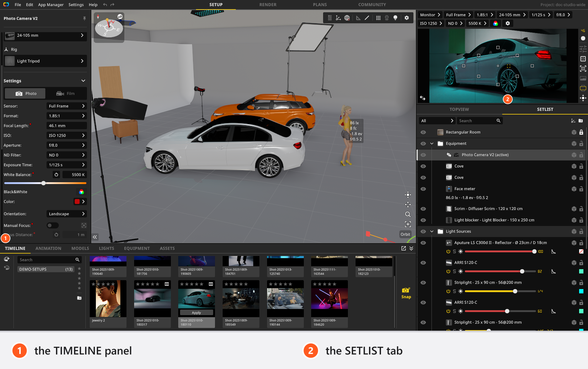
Task: Click the zoom magnifier icon in the viewport
Action: [408, 214]
